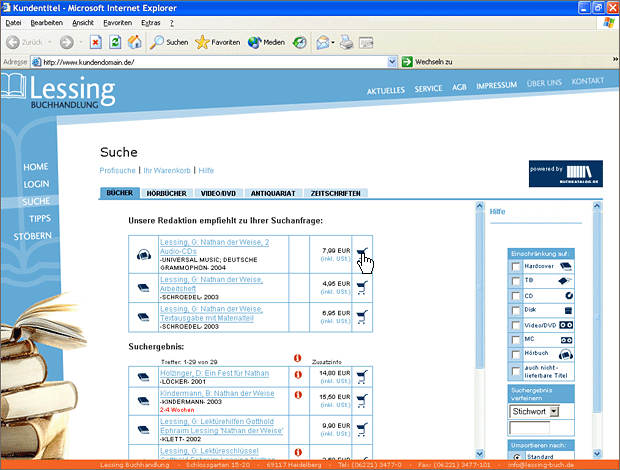620x470 pixels.
Task: Click the browser Stop button icon
Action: click(x=95, y=42)
